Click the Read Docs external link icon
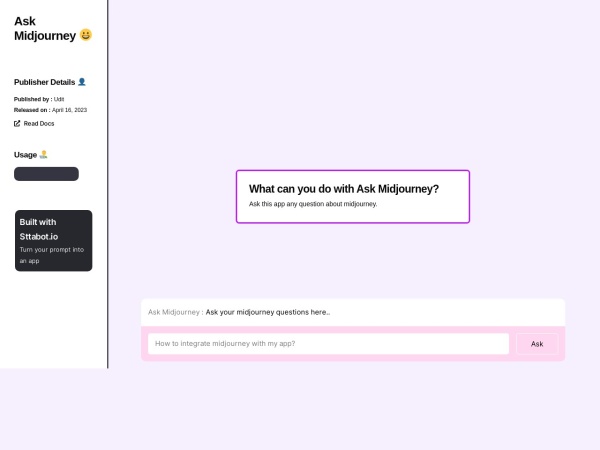 click(x=17, y=123)
